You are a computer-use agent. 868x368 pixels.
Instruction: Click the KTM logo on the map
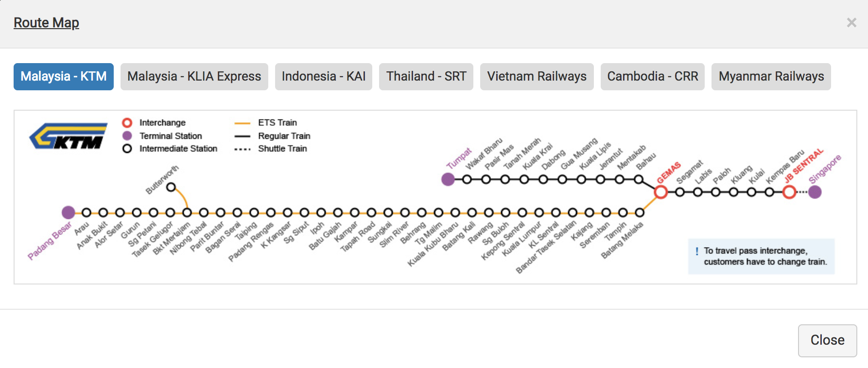(x=69, y=135)
